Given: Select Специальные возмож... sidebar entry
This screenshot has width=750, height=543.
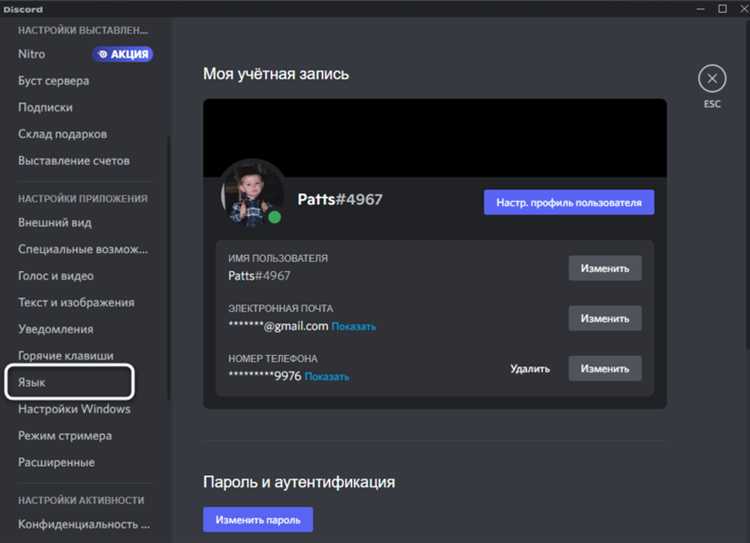Looking at the screenshot, I should pyautogui.click(x=83, y=249).
